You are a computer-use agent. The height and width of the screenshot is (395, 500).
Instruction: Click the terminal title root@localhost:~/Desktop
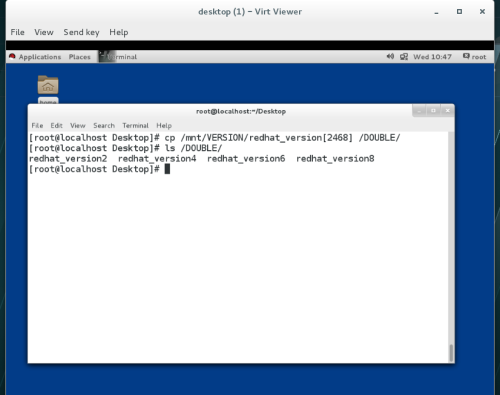(241, 111)
